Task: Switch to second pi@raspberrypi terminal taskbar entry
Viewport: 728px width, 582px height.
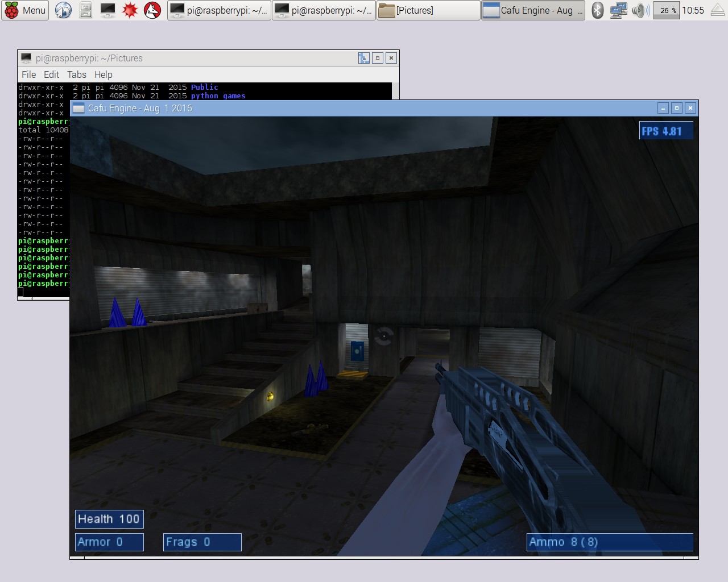Action: click(324, 10)
